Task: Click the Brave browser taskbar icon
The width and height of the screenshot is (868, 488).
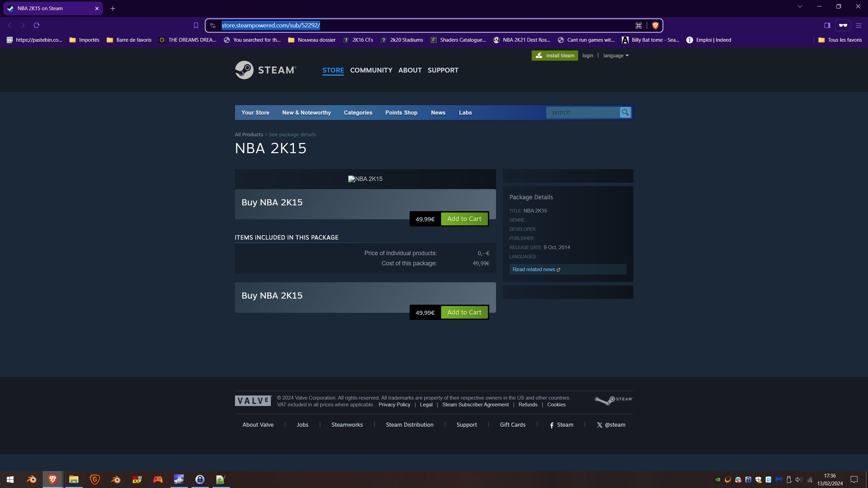Action: (x=53, y=480)
